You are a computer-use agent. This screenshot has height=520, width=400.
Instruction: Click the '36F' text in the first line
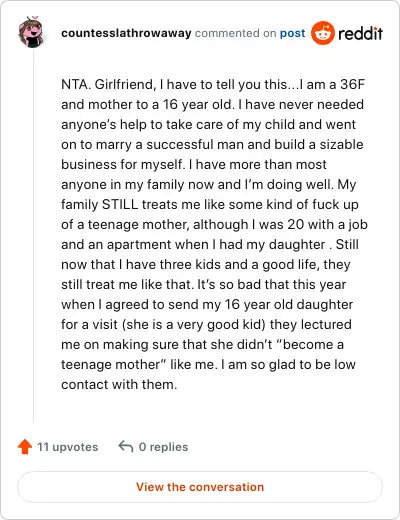click(x=352, y=84)
